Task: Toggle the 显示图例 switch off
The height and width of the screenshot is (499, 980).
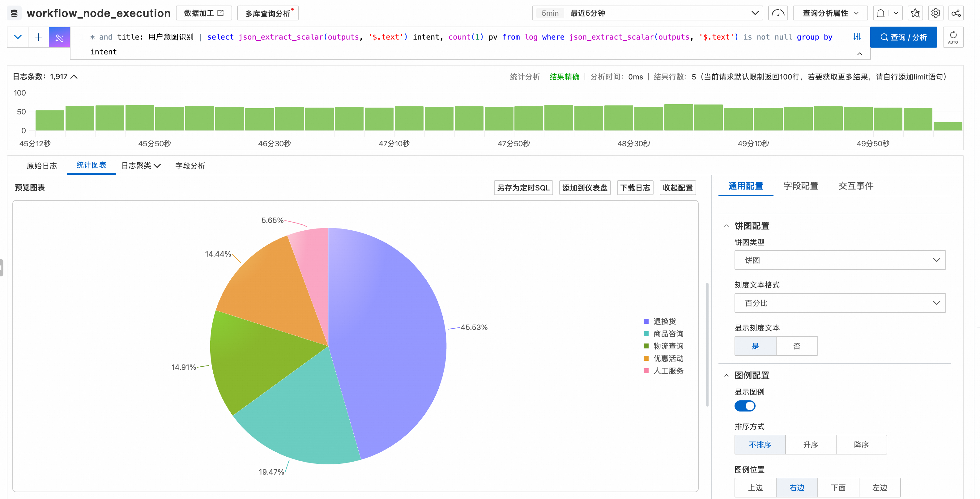Action: click(x=744, y=406)
